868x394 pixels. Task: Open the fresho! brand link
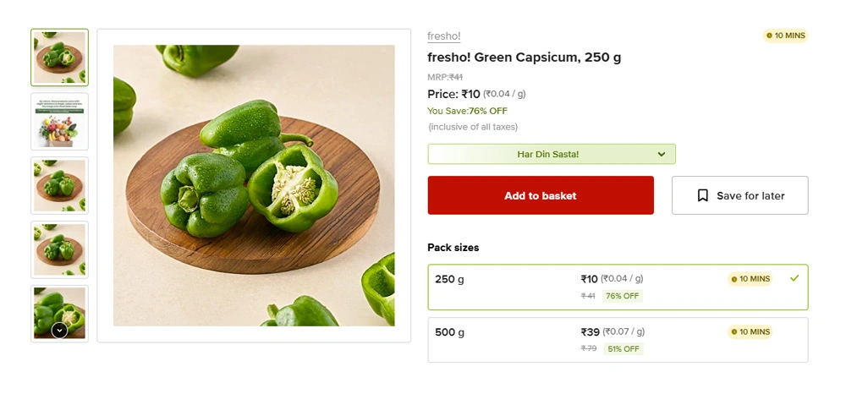444,36
